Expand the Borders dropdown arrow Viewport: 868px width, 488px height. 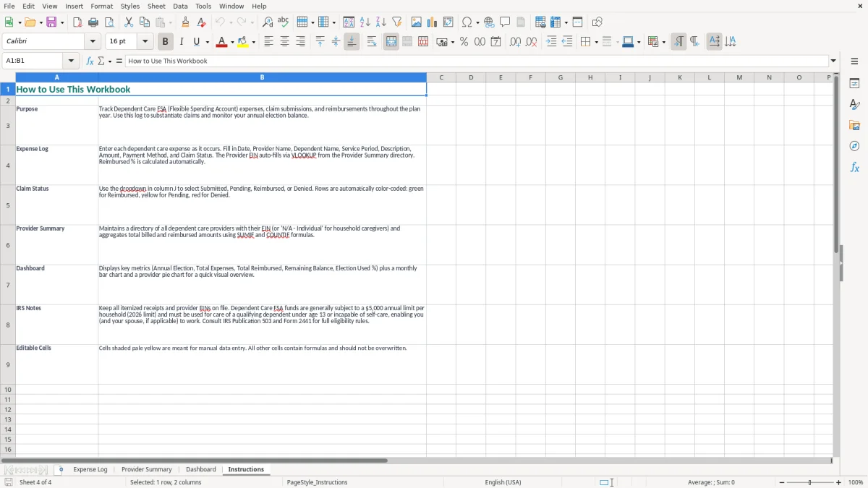[x=595, y=42]
